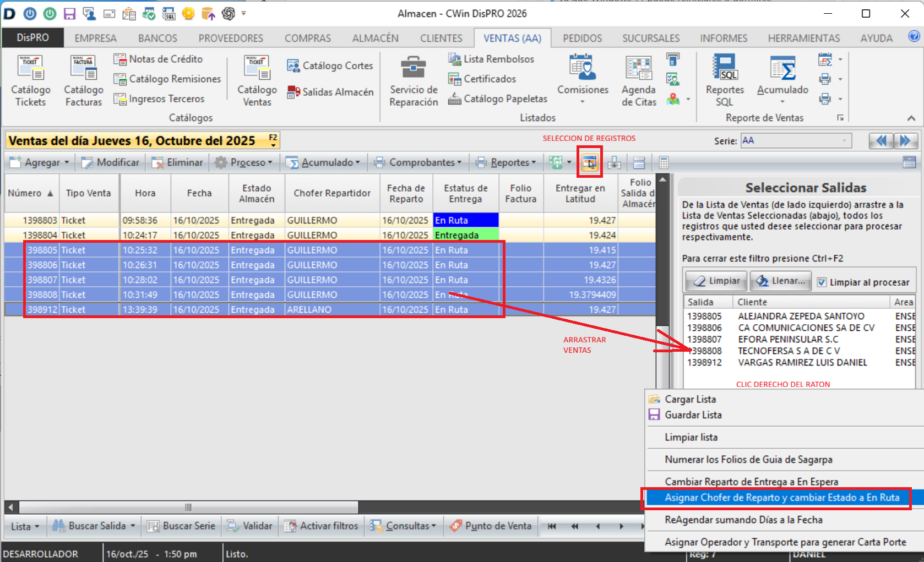Click the Servicio de Reparación toolbox icon

413,69
